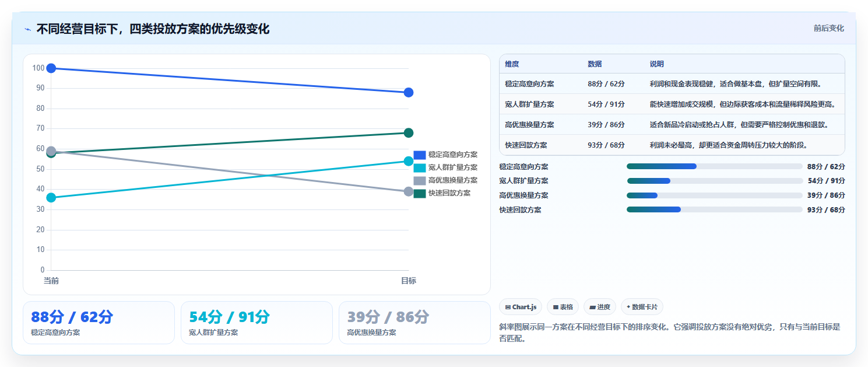Click the description starting 能快速增加成交规模
The height and width of the screenshot is (367, 868).
(743, 104)
